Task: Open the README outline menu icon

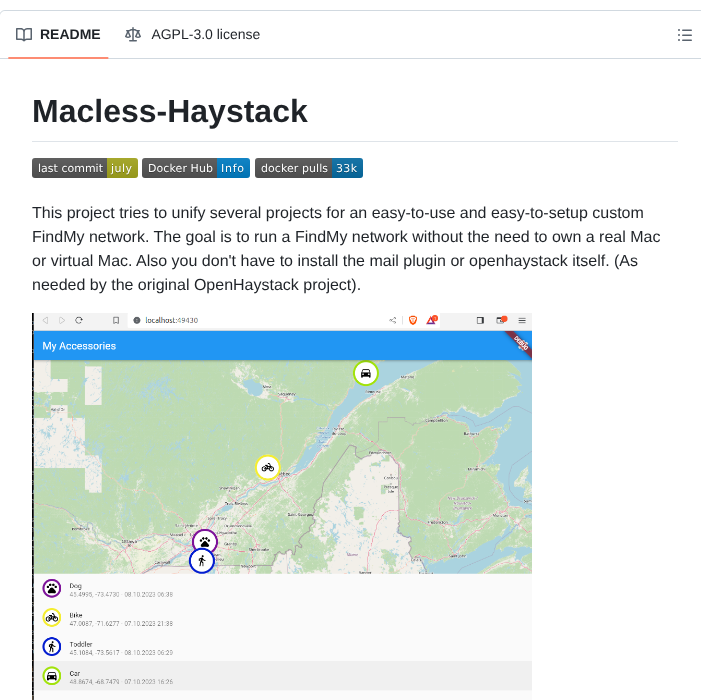Action: [684, 35]
